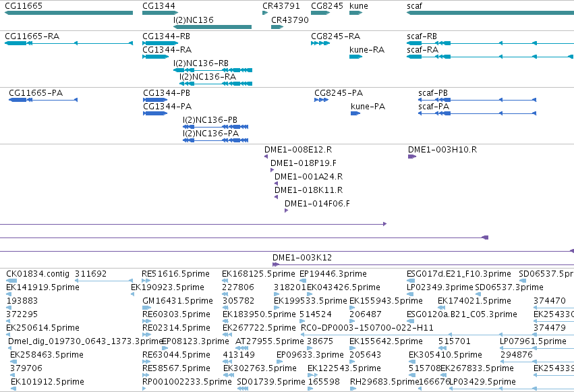Click the GM16431.5prime EST label

(177, 301)
